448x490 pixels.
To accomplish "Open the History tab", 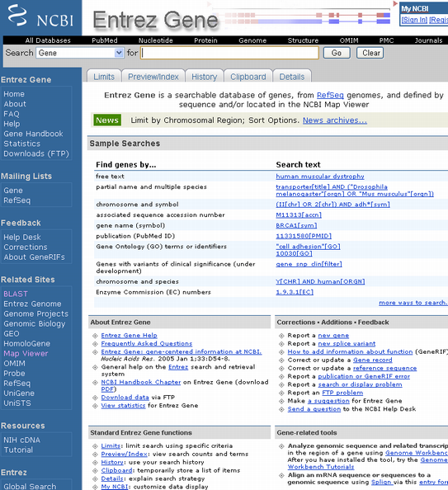I will coord(204,77).
